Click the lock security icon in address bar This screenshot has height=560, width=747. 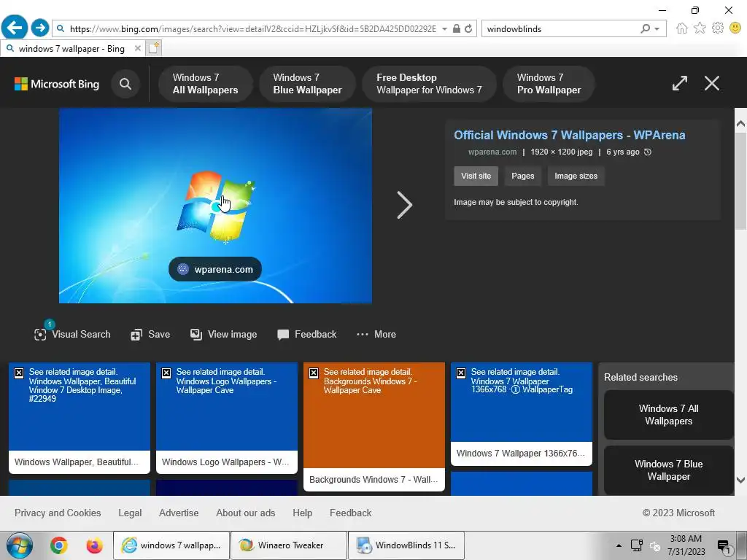(x=457, y=28)
